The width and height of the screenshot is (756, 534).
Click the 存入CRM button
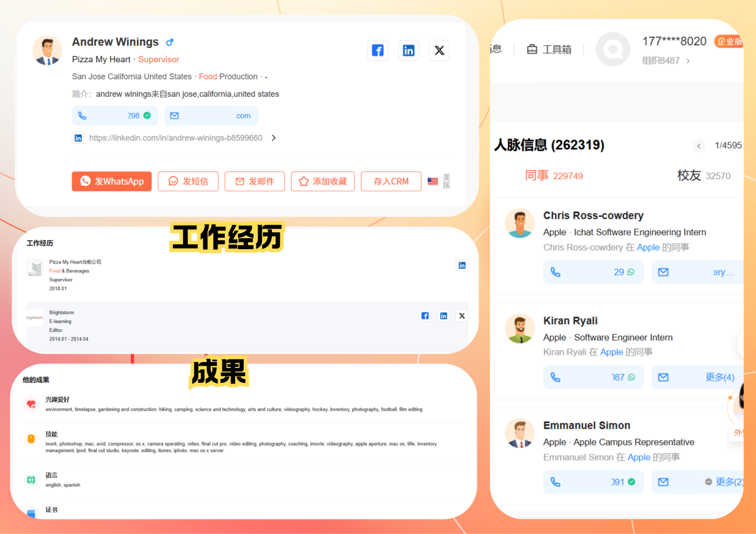391,182
